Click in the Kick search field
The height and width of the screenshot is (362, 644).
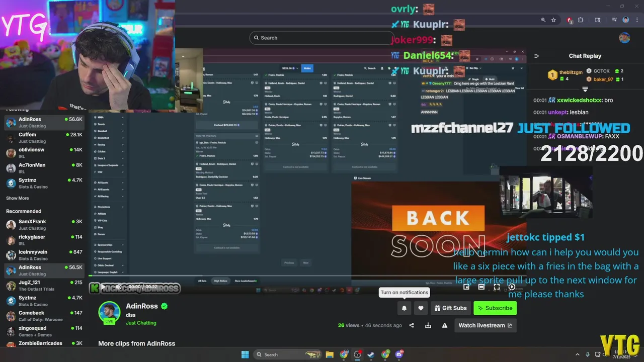pos(321,38)
